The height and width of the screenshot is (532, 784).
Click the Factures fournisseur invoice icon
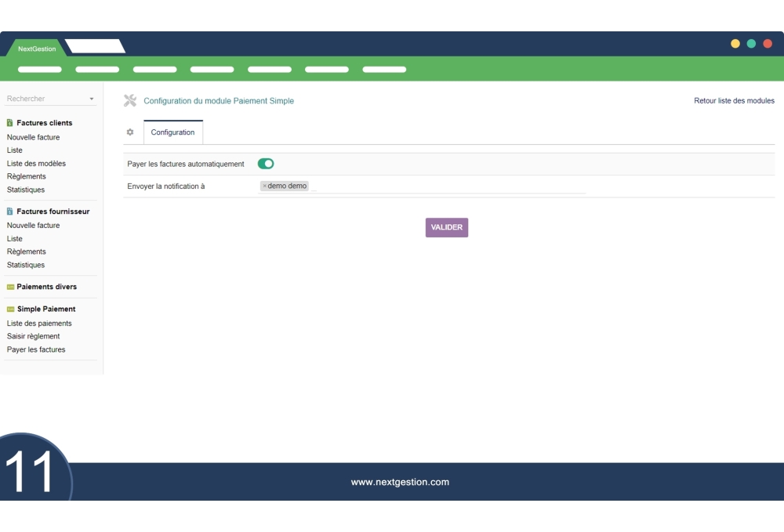point(9,211)
